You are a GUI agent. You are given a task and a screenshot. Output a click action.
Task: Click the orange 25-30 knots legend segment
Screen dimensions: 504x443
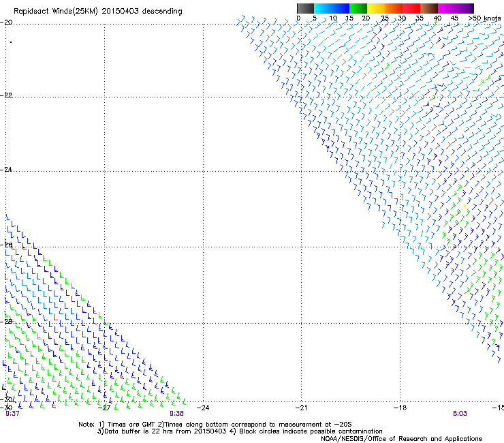(x=394, y=8)
